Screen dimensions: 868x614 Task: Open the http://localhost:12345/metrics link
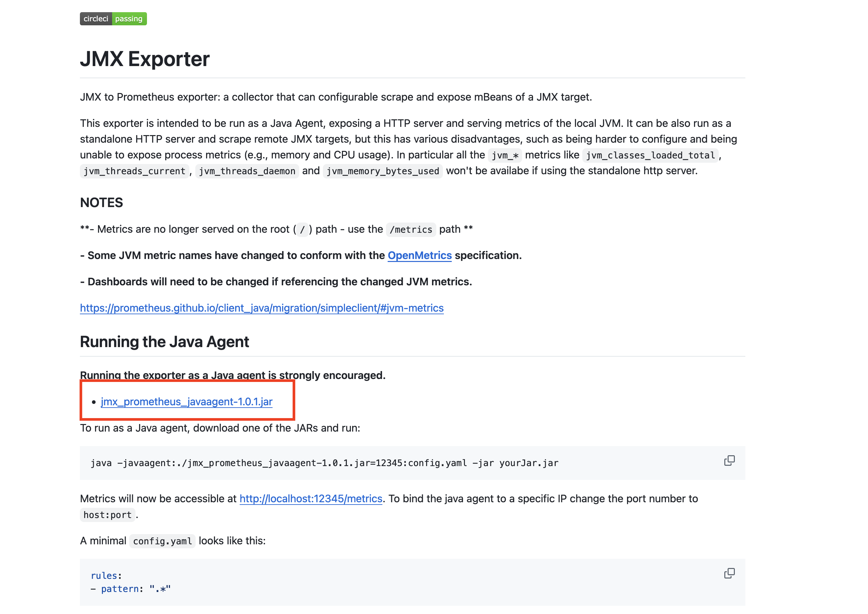pos(310,499)
